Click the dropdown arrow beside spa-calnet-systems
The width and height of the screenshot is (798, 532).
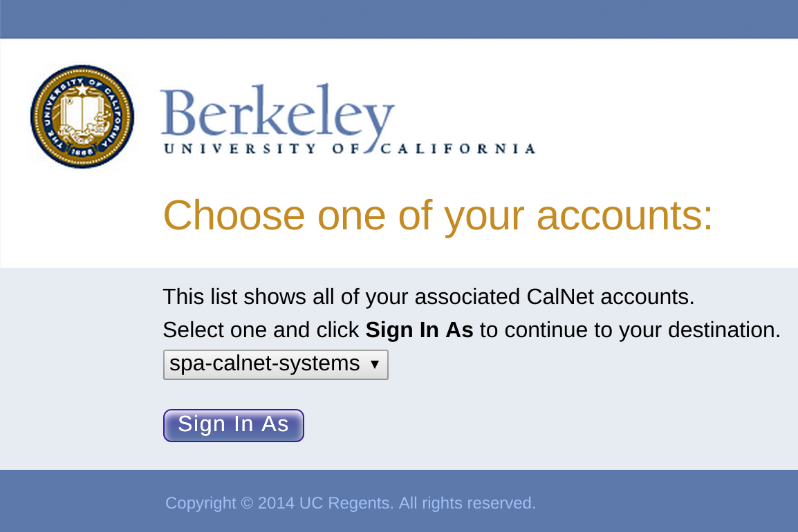coord(375,364)
